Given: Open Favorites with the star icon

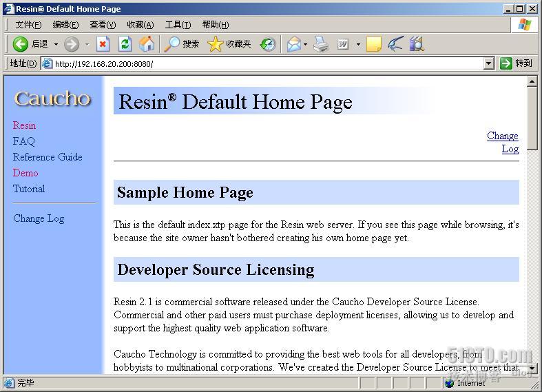Looking at the screenshot, I should pos(229,44).
